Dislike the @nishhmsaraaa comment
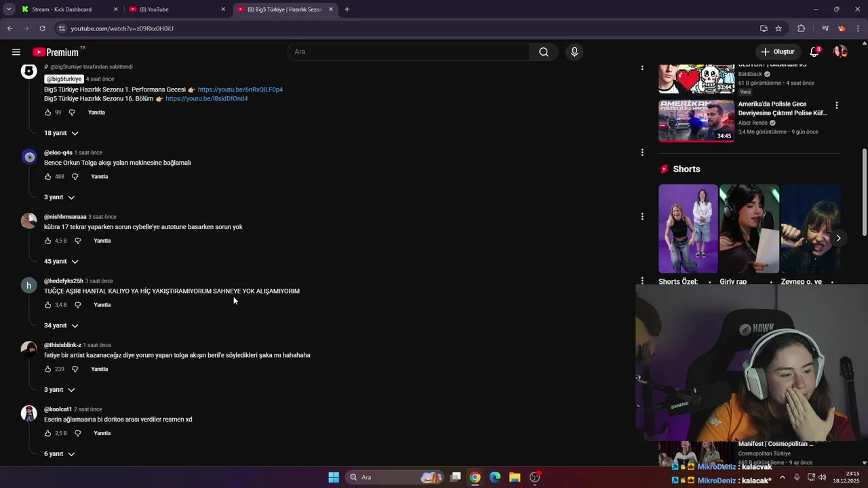 click(77, 241)
